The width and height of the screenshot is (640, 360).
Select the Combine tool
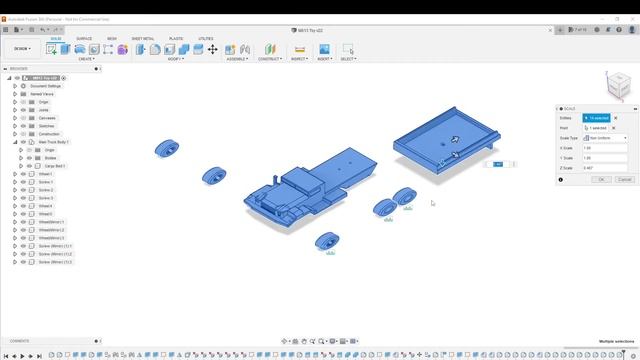[x=184, y=49]
